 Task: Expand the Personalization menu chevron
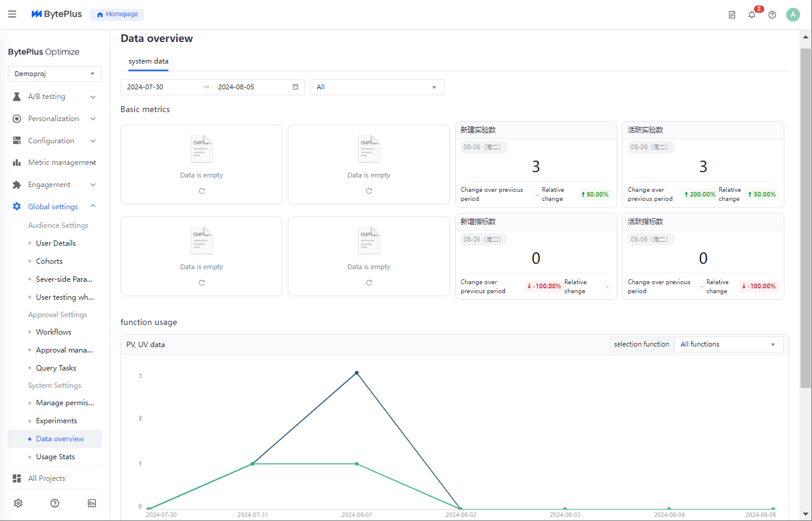[x=93, y=119]
